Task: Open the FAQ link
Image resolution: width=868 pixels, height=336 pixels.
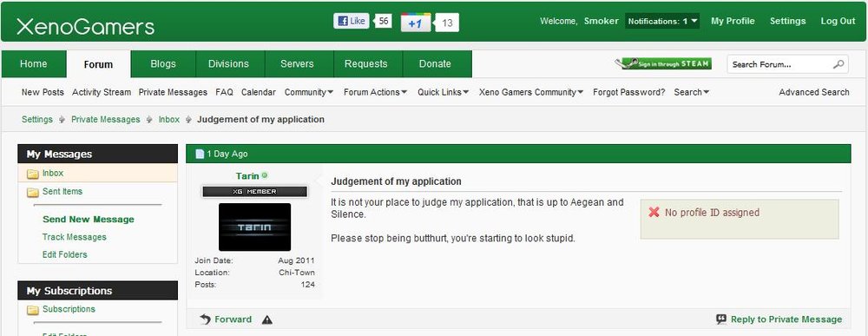Action: click(224, 92)
